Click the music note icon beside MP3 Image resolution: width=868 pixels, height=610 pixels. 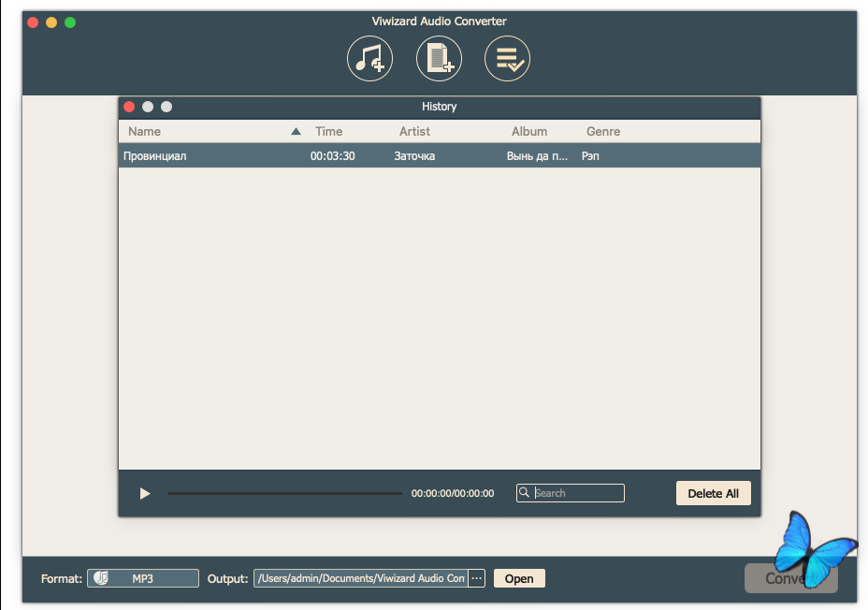pos(101,579)
